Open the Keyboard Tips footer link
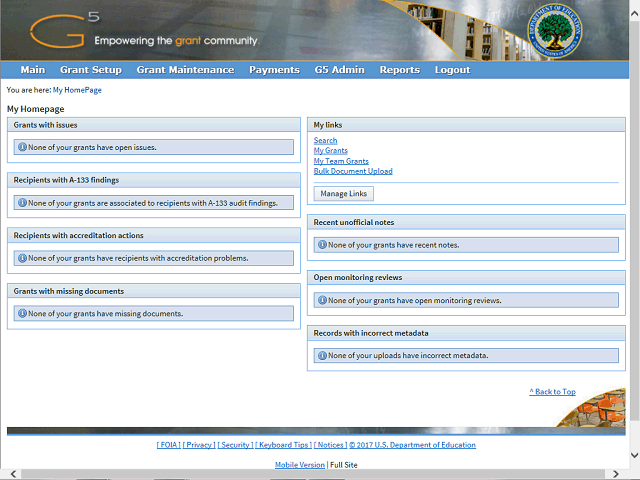Image resolution: width=640 pixels, height=480 pixels. coord(283,445)
